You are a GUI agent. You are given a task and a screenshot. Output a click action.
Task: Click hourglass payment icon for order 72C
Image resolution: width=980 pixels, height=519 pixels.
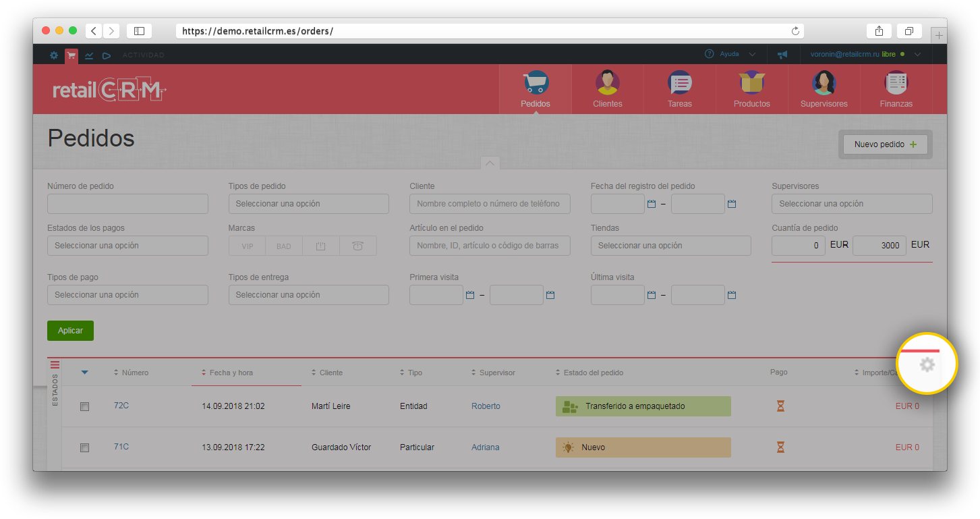pos(780,406)
